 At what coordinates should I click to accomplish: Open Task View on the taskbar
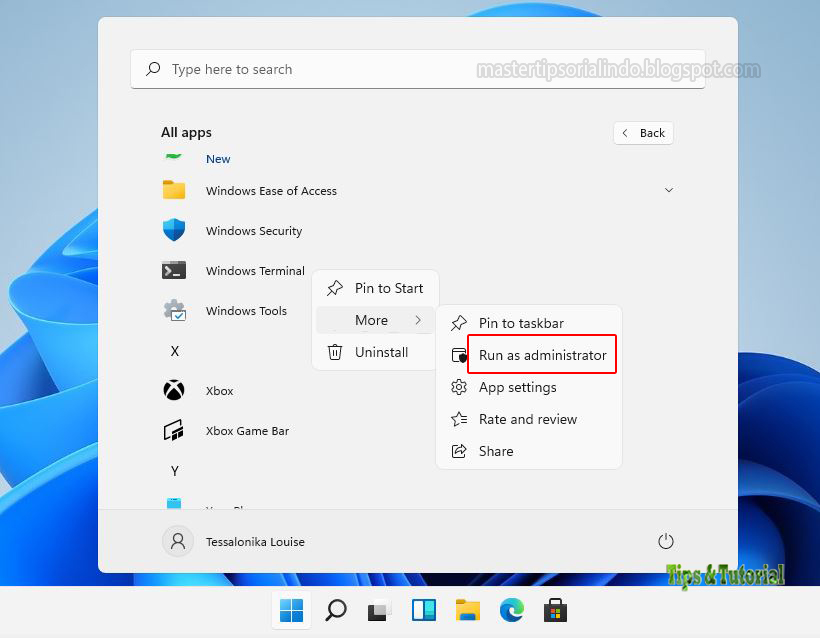tap(379, 610)
